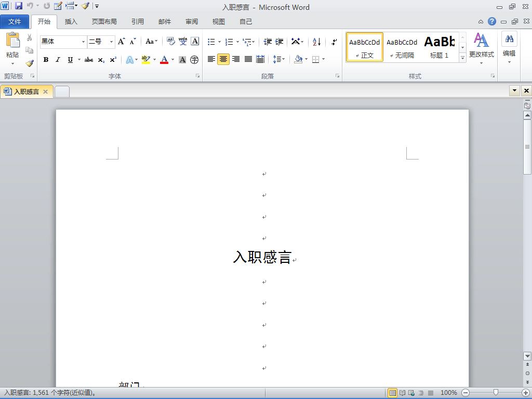The image size is (532, 399).
Task: Toggle Italic formatting
Action: 58,60
